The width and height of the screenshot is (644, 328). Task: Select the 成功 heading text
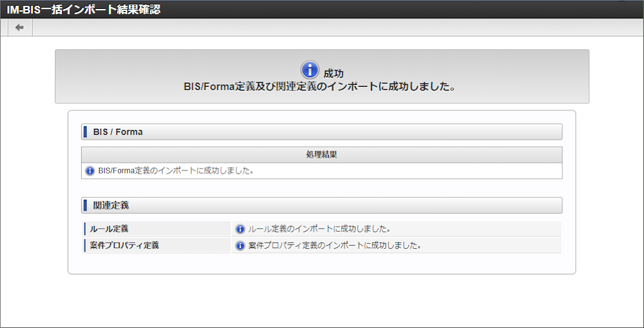334,74
